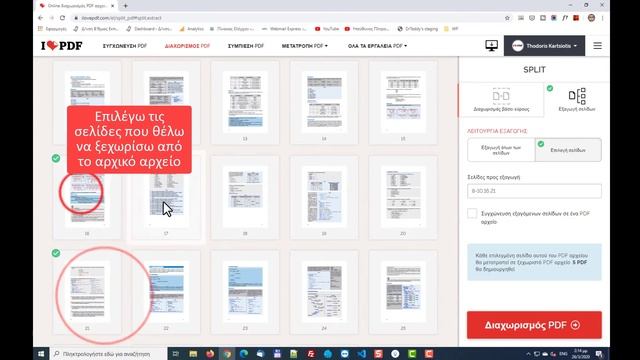Click the browser address bar
This screenshot has height=360, width=640.
point(286,18)
